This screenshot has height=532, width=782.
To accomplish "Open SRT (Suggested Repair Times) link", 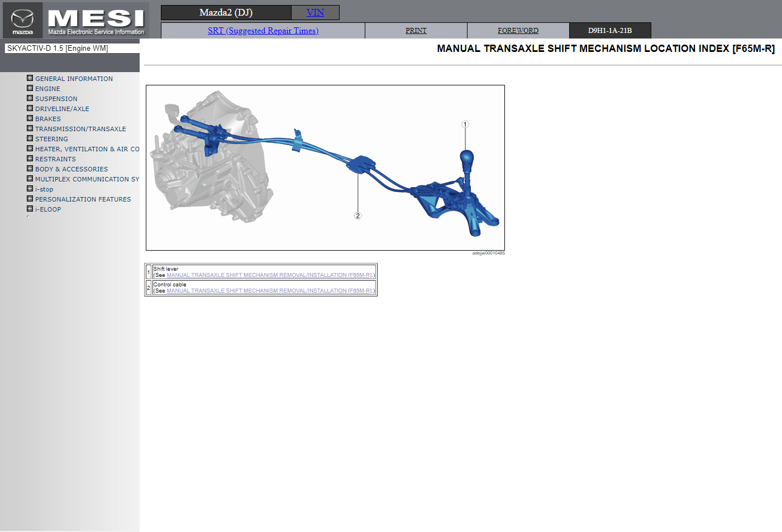I will point(263,31).
